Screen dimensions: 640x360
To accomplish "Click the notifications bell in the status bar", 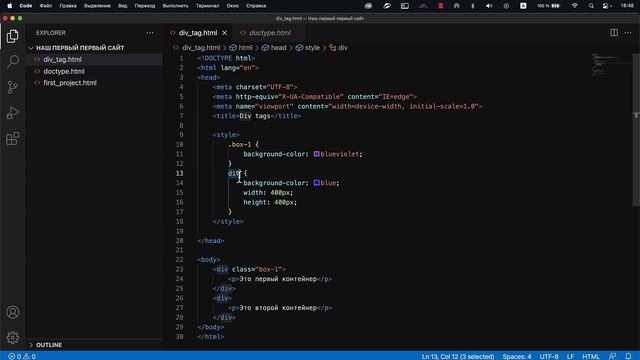I will tap(628, 356).
